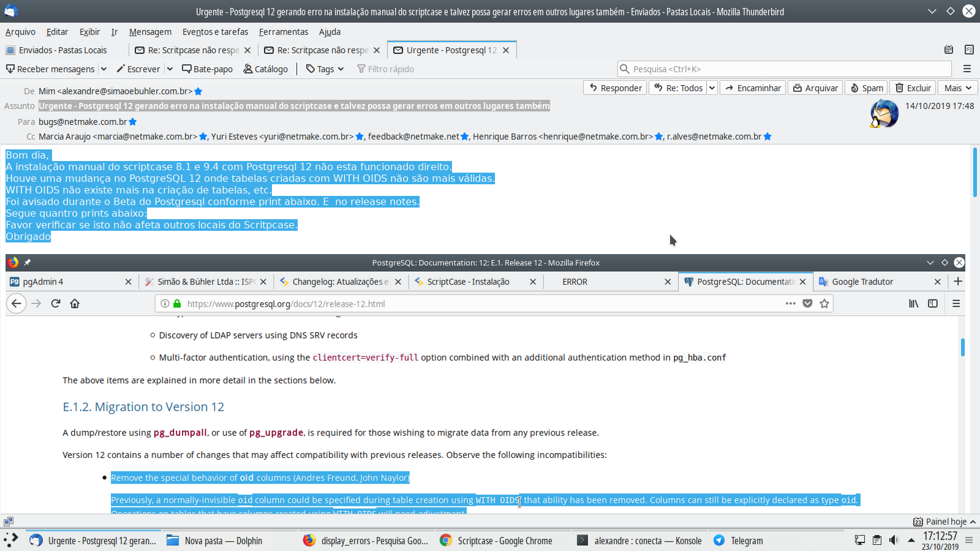
Task: Click star next to yuri@netmake.com.br
Action: (360, 137)
